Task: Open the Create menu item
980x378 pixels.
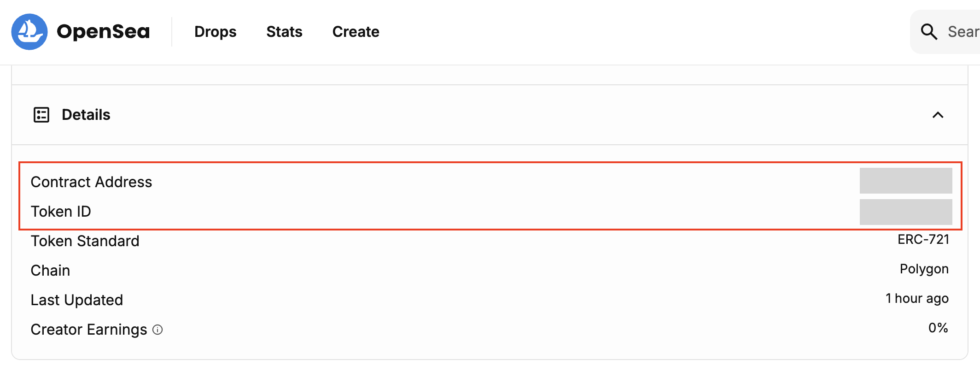Action: pos(356,32)
